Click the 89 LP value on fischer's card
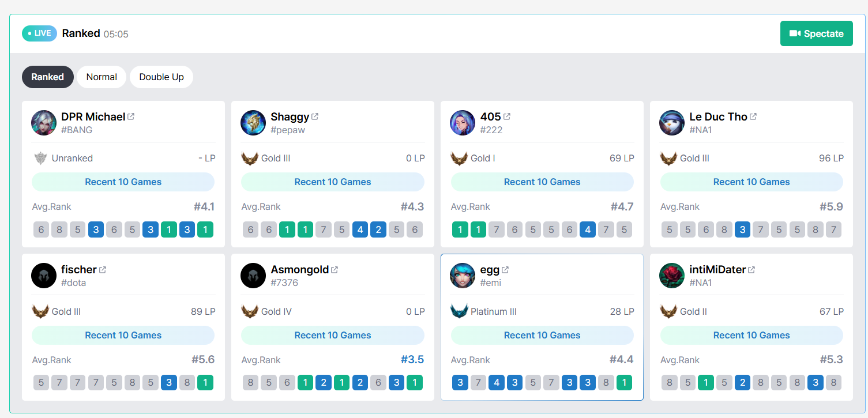Viewport: 868px width, 418px height. pyautogui.click(x=203, y=311)
